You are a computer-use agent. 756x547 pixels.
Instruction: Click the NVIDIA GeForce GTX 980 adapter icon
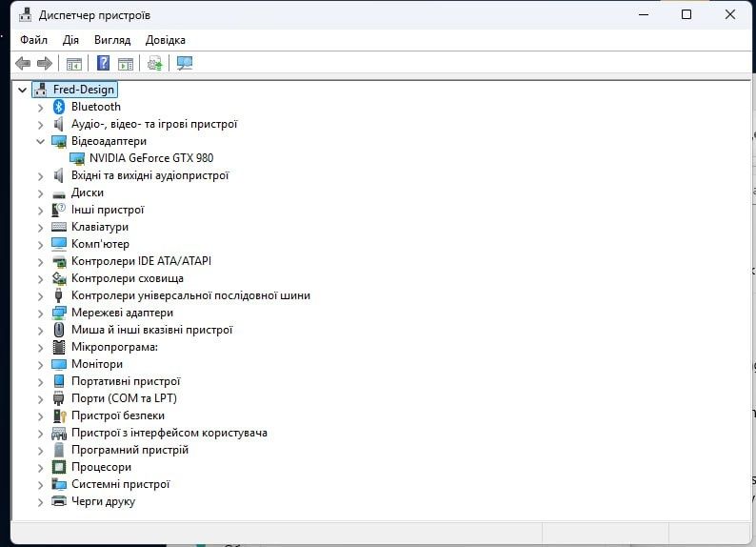[x=77, y=158]
